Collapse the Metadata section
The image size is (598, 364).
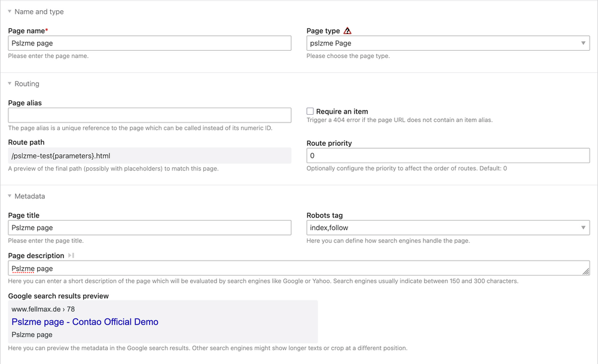tap(26, 196)
